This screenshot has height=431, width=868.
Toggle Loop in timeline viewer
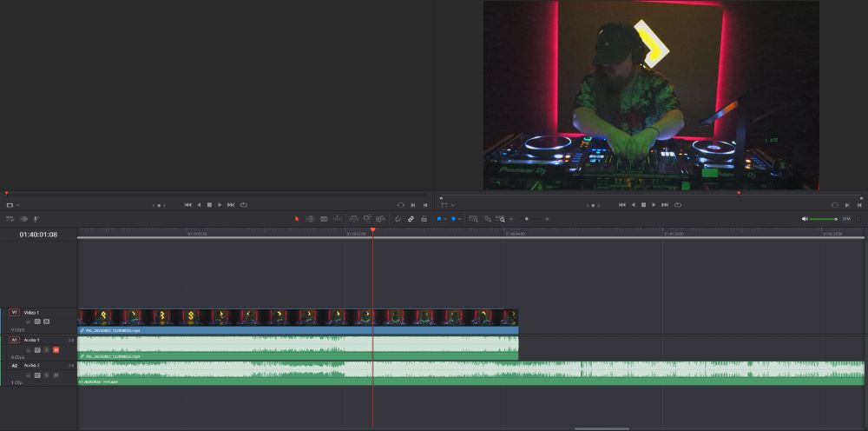pos(678,205)
